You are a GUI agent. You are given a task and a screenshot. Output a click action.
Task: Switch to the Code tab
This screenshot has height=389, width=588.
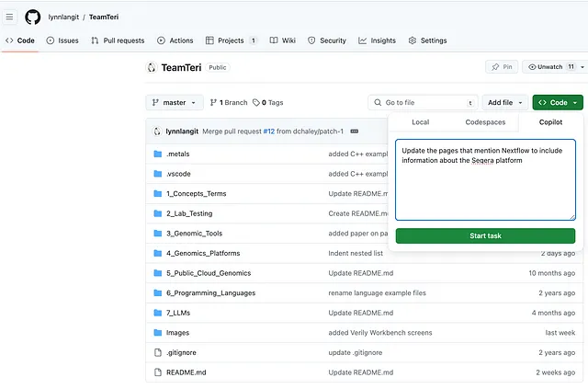pos(20,40)
